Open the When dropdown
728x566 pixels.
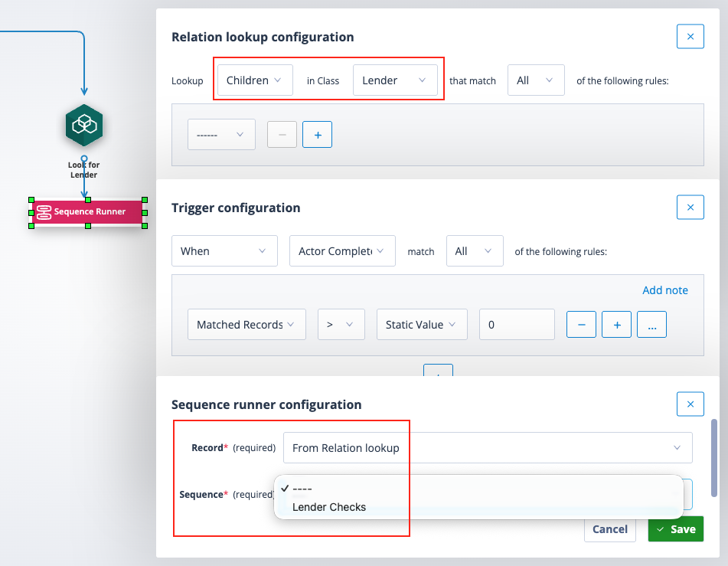click(x=225, y=251)
